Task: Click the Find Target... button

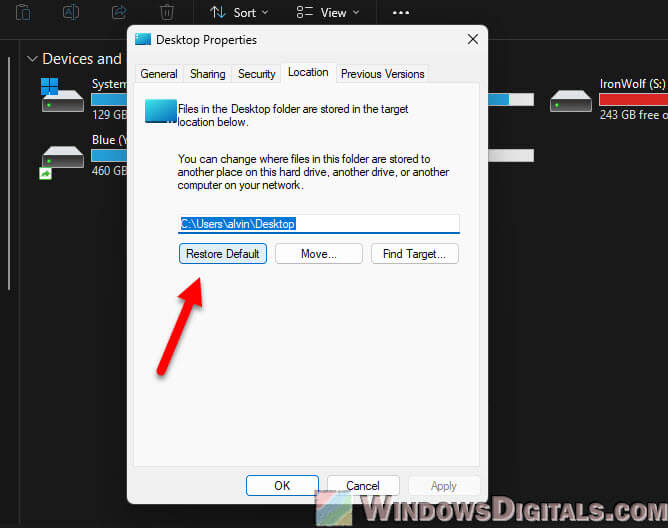Action: pos(415,254)
